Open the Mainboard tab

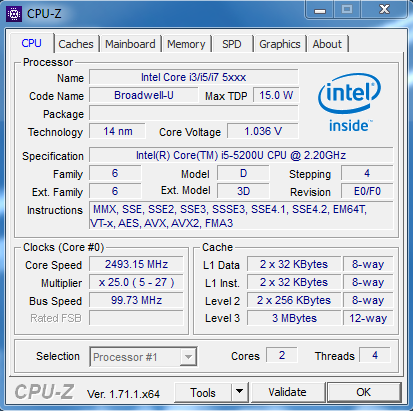click(x=130, y=44)
